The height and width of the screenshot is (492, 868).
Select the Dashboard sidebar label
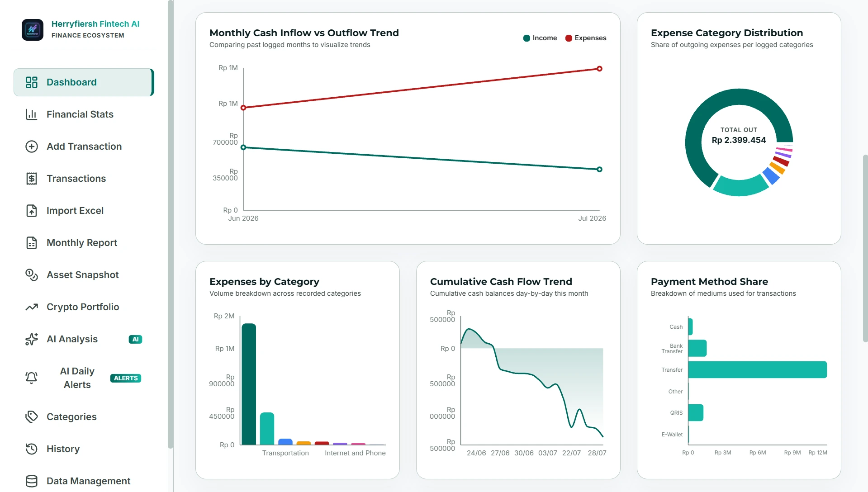pyautogui.click(x=71, y=82)
